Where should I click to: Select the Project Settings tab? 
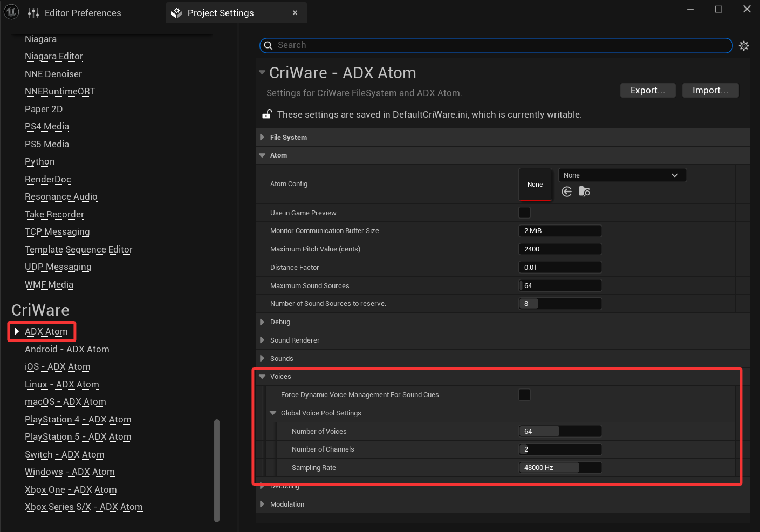pyautogui.click(x=236, y=13)
